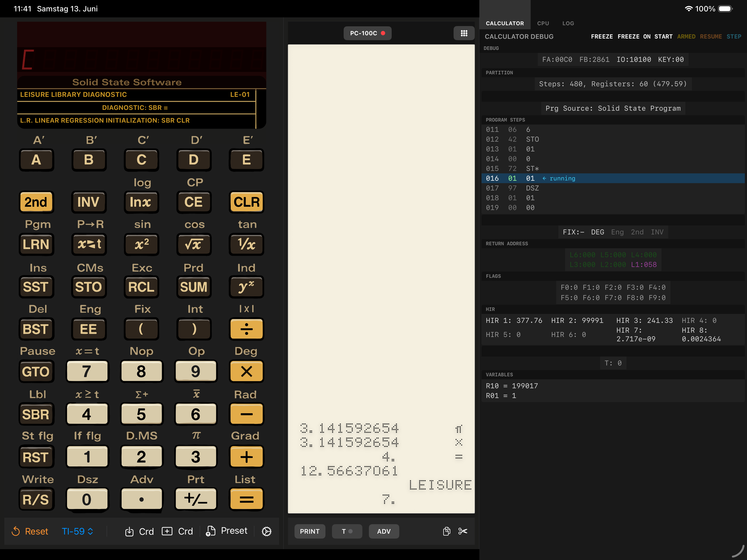Click ARMED in debug header
The height and width of the screenshot is (560, 747).
tap(686, 36)
